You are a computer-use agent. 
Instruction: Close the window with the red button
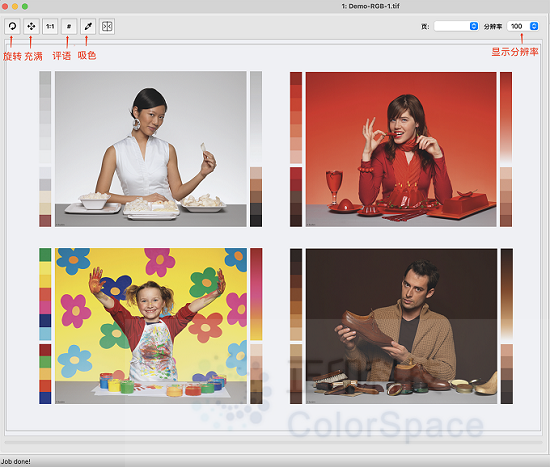click(5, 6)
